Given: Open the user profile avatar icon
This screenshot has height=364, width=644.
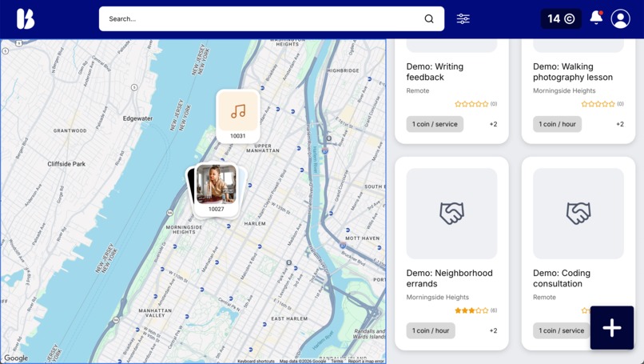Looking at the screenshot, I should (x=620, y=19).
